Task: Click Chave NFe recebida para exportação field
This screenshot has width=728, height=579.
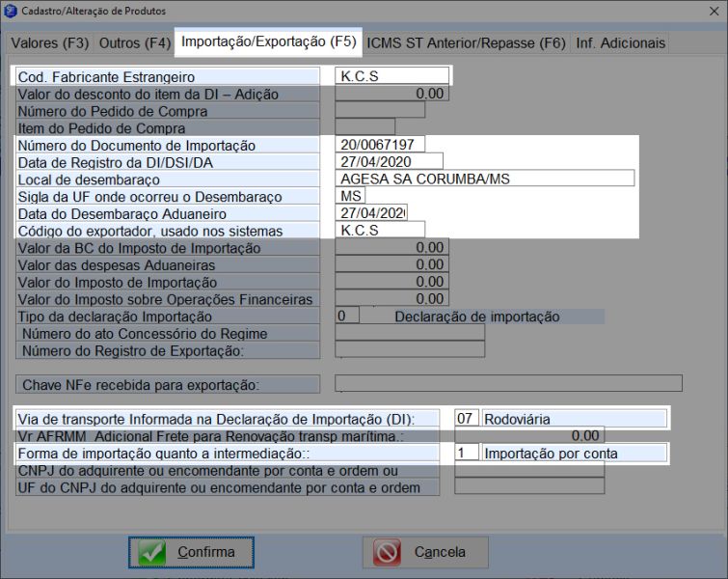Action: [508, 384]
